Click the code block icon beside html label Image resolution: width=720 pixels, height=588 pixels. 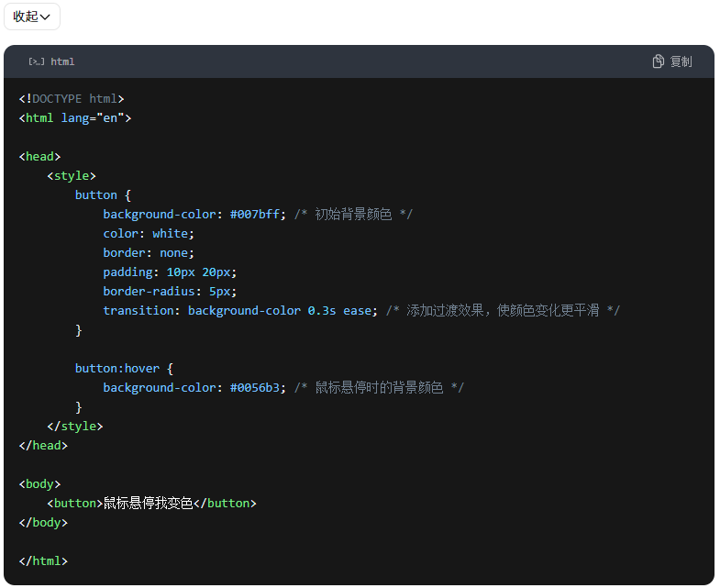point(36,61)
